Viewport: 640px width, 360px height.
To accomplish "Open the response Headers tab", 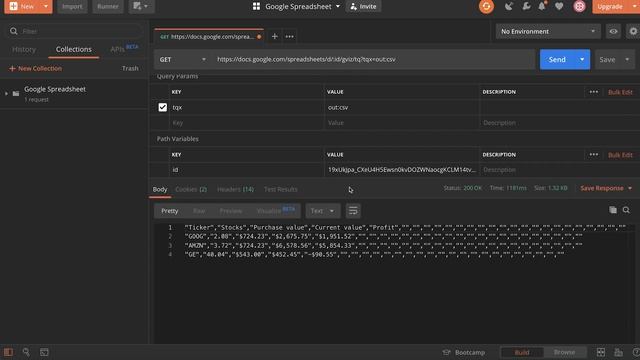I will coord(235,189).
